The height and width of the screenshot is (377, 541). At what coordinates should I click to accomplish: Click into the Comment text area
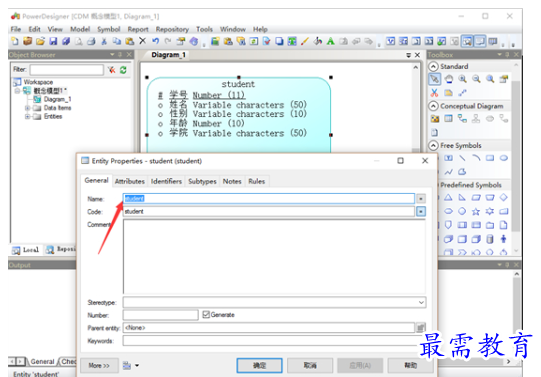coord(274,257)
